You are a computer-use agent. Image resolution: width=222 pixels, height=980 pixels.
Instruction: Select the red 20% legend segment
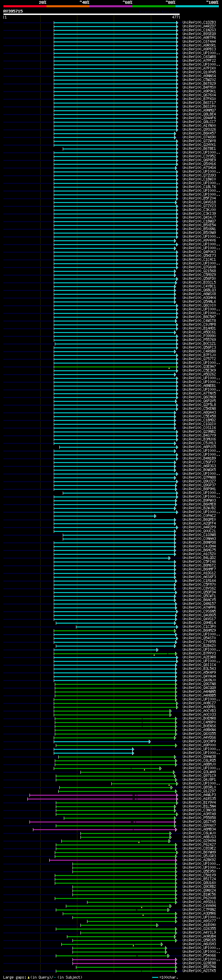(x=25, y=6)
